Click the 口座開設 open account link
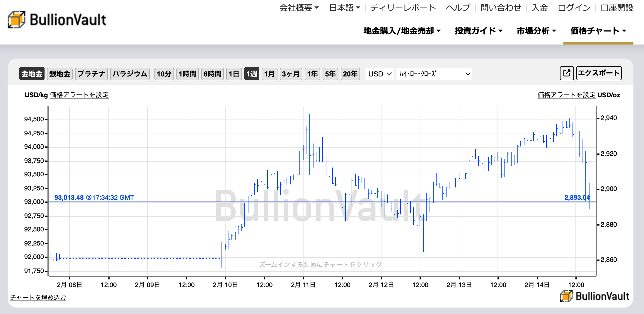Image resolution: width=644 pixels, height=314 pixels. point(617,8)
